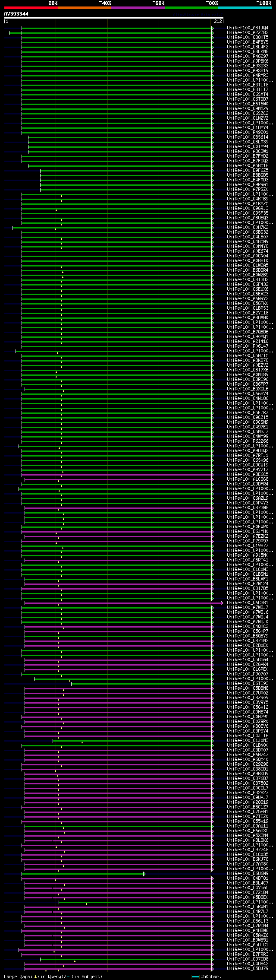The width and height of the screenshot is (276, 980).
Task: Click the 212 end position label
Action: point(218,21)
